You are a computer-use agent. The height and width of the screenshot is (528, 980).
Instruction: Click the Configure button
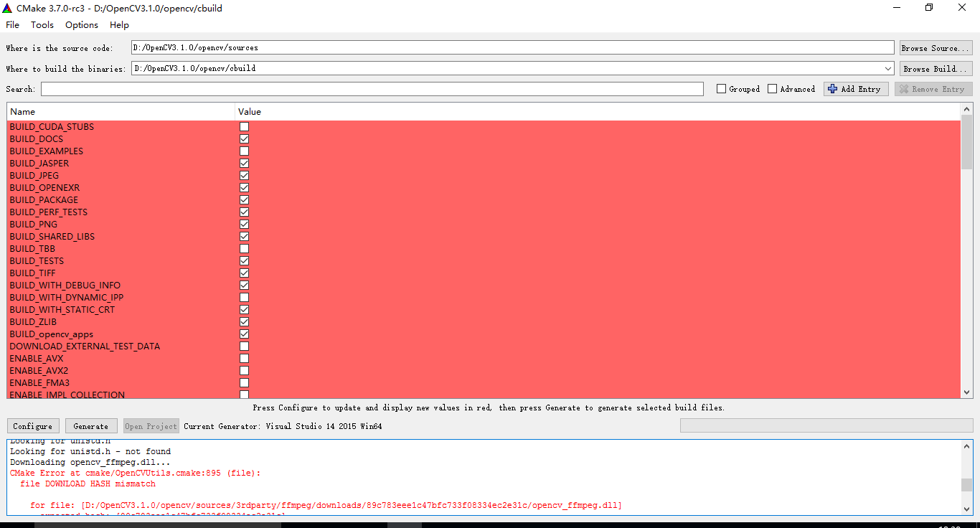point(33,426)
